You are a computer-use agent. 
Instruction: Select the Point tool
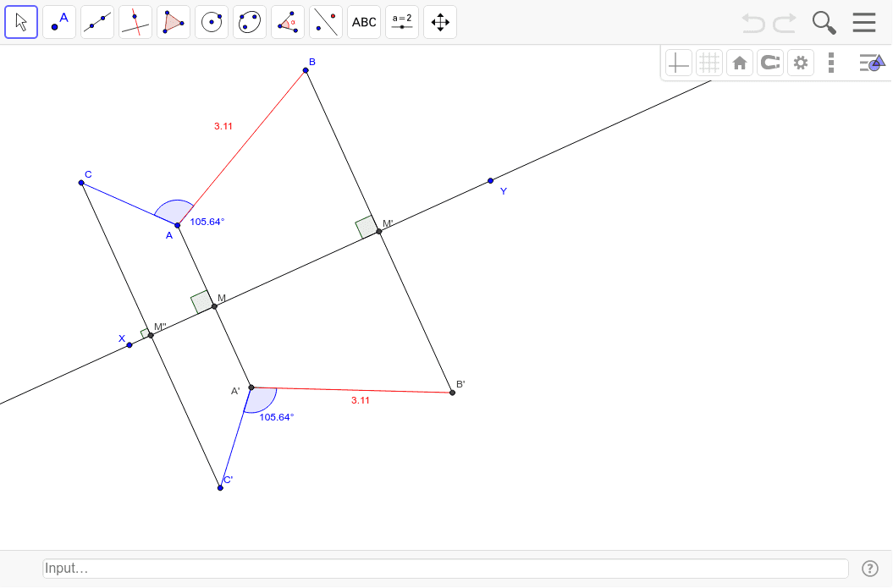(59, 22)
